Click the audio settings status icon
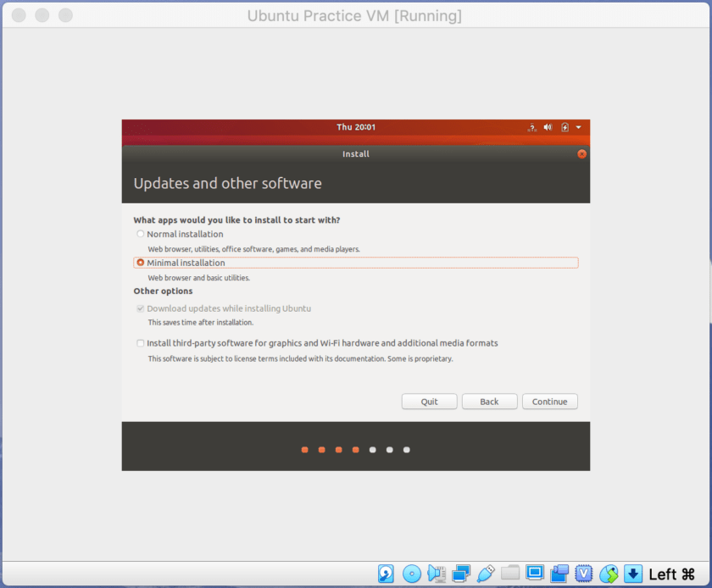The image size is (712, 588). click(x=437, y=574)
